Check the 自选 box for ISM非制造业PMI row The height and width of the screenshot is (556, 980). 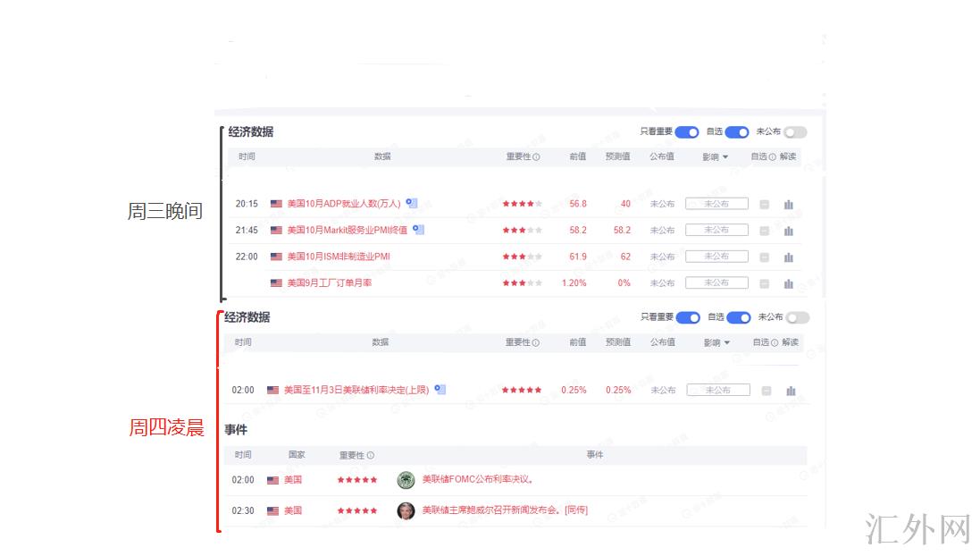pos(765,257)
